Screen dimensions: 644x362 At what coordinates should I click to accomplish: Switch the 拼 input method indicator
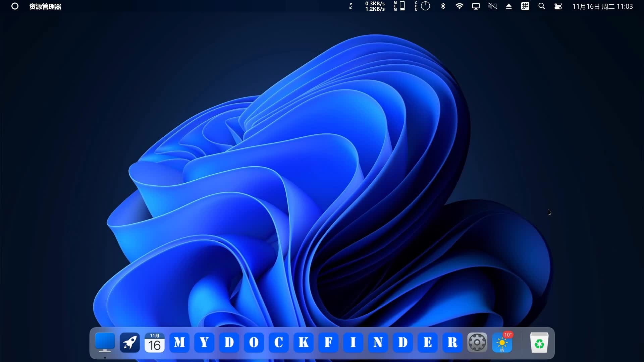525,6
